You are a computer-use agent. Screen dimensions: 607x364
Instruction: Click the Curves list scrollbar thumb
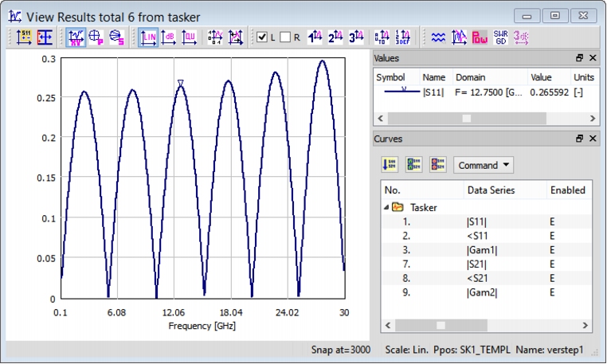point(441,325)
